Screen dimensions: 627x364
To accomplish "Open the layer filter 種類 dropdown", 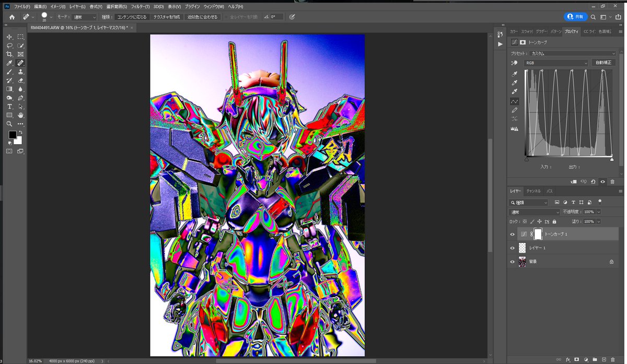I will [x=529, y=202].
